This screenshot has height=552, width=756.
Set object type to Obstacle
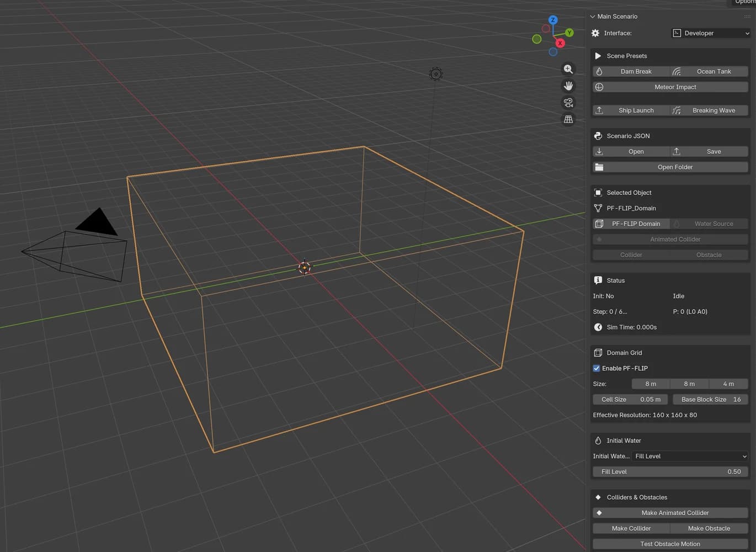pos(709,254)
